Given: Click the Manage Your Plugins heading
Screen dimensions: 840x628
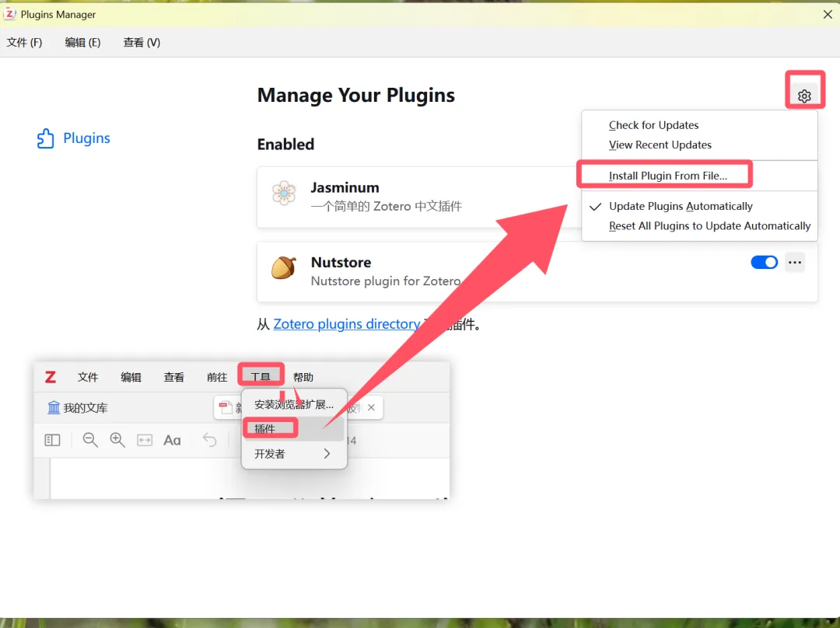Looking at the screenshot, I should pos(356,95).
